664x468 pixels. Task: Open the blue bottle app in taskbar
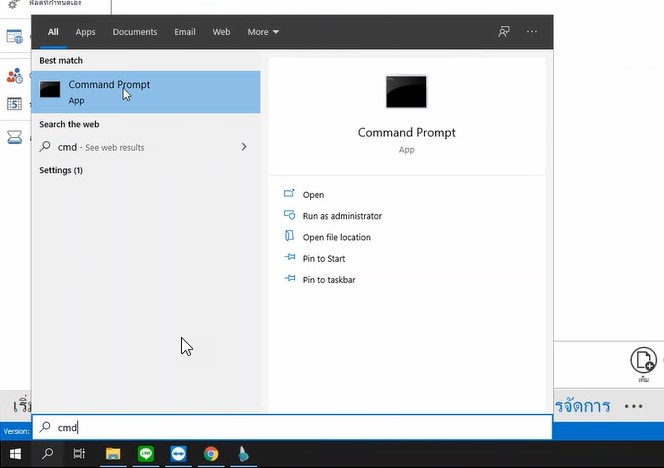coord(243,454)
